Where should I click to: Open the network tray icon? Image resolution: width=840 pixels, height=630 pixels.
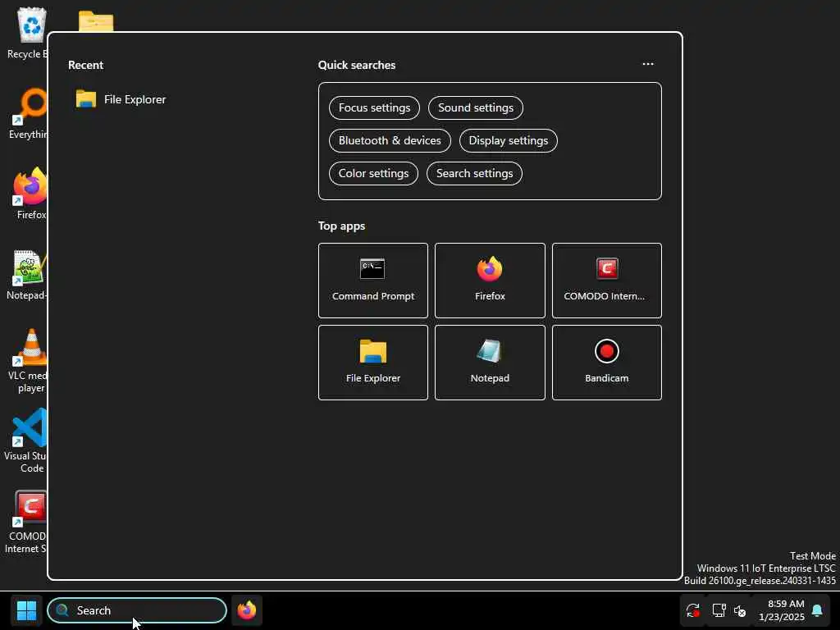(x=719, y=610)
